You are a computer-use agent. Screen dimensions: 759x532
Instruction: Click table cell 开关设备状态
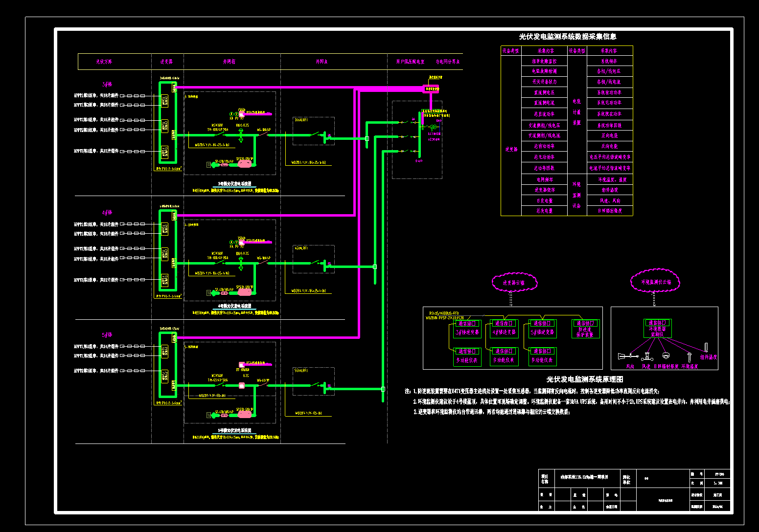[x=544, y=82]
